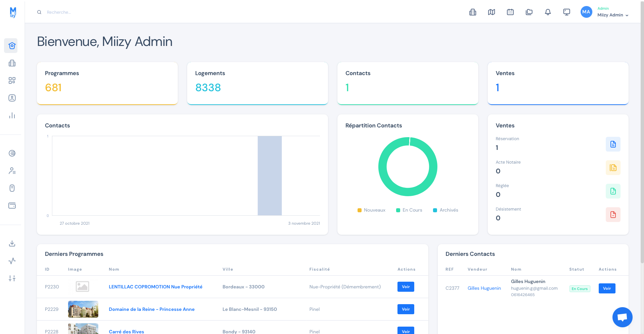Click the Carré des Rives thumbnail image
This screenshot has height=334, width=644.
click(83, 329)
